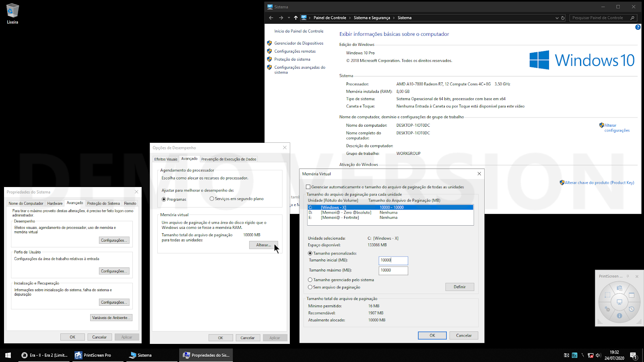Image resolution: width=644 pixels, height=362 pixels.
Task: Open Desempenho Configurações button
Action: point(114,240)
